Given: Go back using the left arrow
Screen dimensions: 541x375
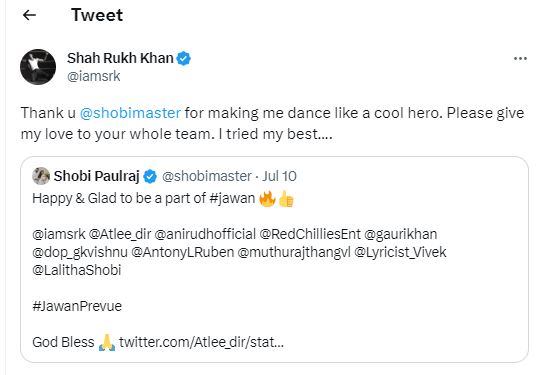Looking at the screenshot, I should 29,15.
